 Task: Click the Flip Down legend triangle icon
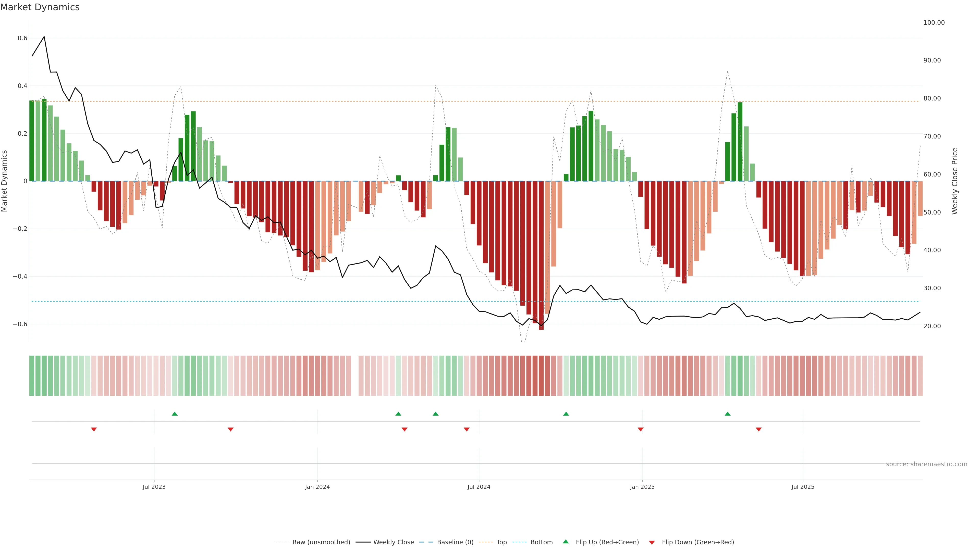point(652,542)
